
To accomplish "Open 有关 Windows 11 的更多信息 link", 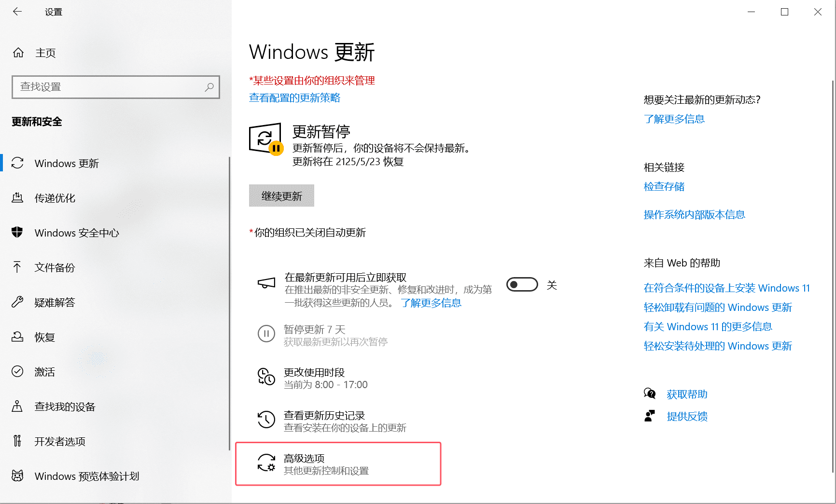I will [708, 326].
